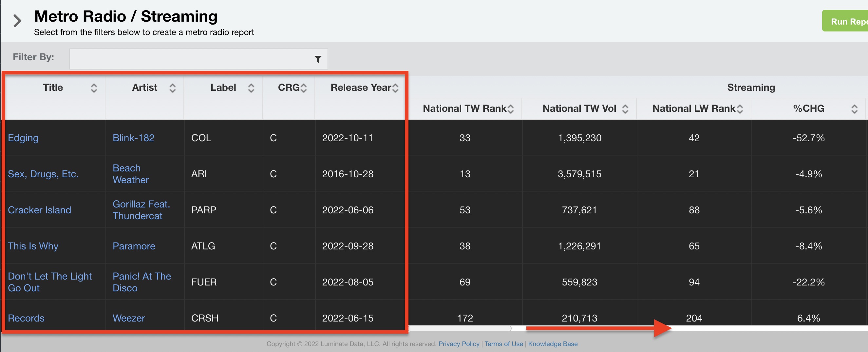Image resolution: width=868 pixels, height=352 pixels.
Task: Click the Knowledge Base footer link
Action: [x=553, y=344]
